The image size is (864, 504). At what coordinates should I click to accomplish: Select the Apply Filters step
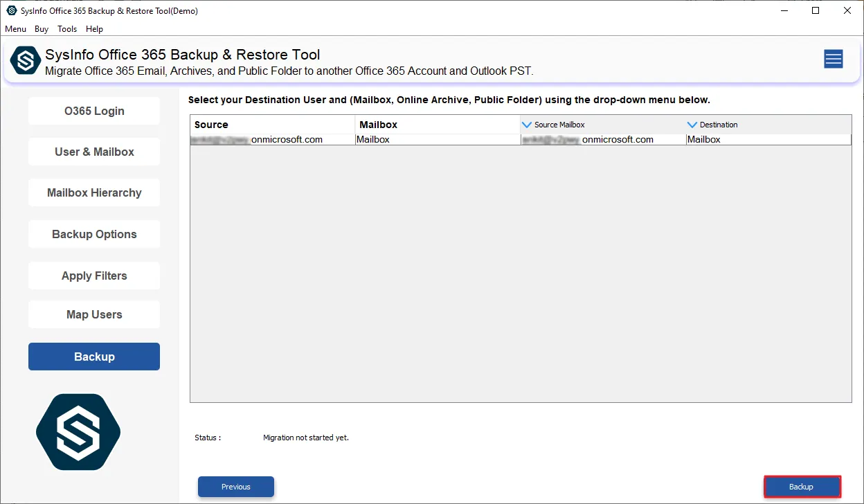94,276
